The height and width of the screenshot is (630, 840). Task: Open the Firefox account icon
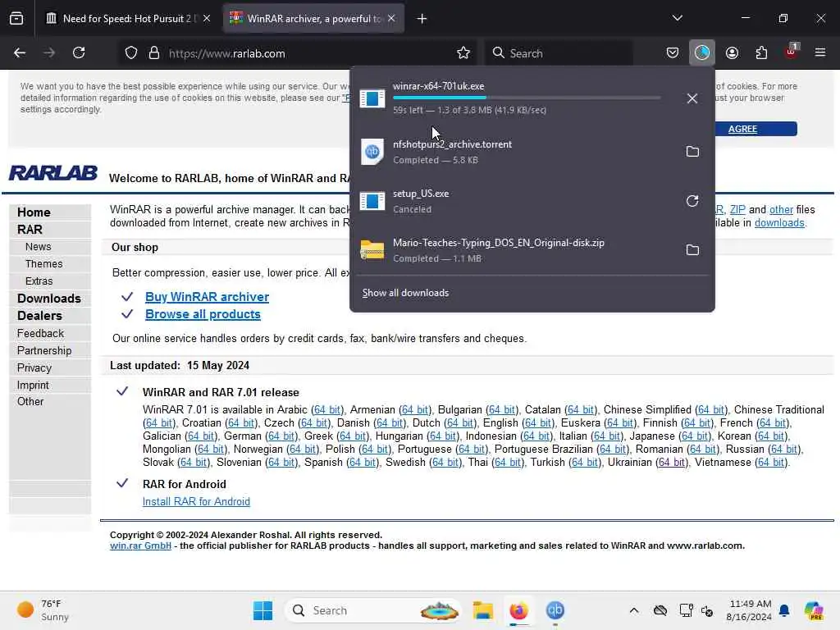(732, 53)
